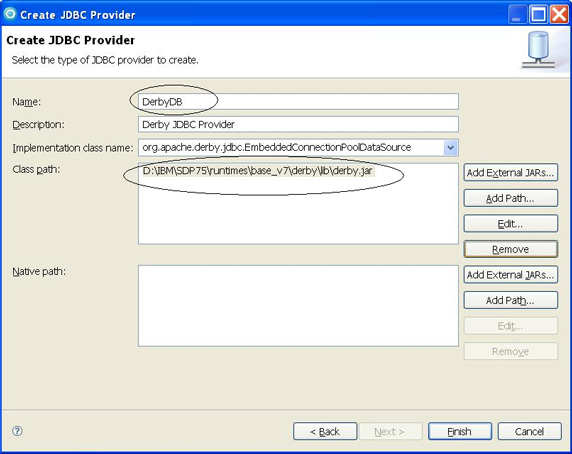
Task: Click the Create JDBC Provider title bar icon
Action: point(10,14)
